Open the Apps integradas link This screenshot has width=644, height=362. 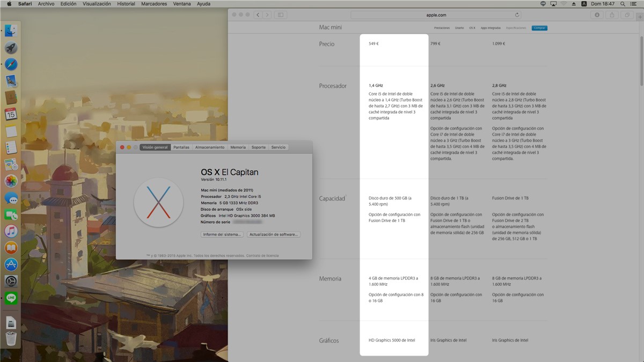click(491, 28)
